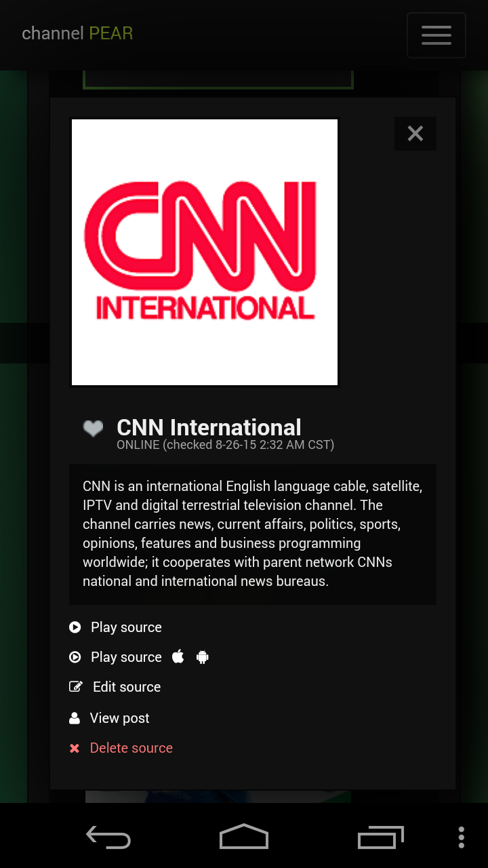Image resolution: width=488 pixels, height=868 pixels.
Task: Close the CNN International popup
Action: [415, 134]
